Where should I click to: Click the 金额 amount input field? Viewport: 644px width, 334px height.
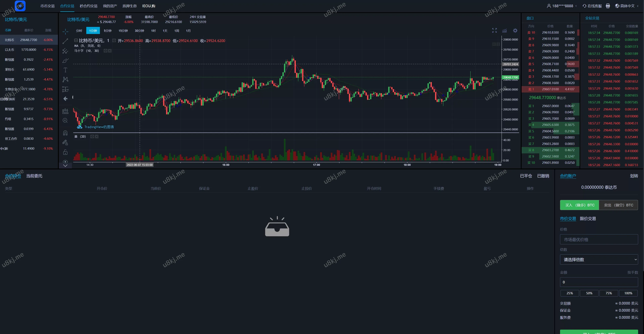tap(599, 282)
